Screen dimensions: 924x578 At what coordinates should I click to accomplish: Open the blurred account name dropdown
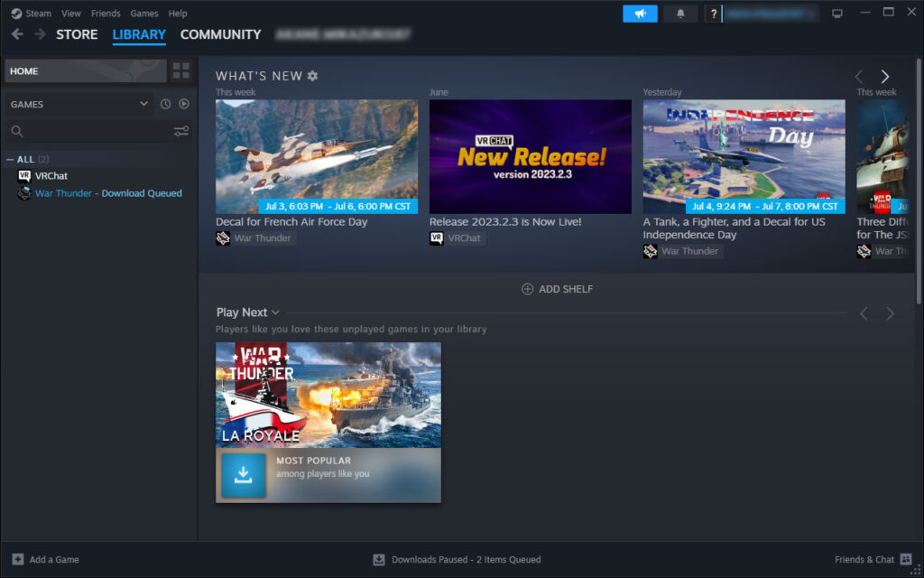(771, 14)
